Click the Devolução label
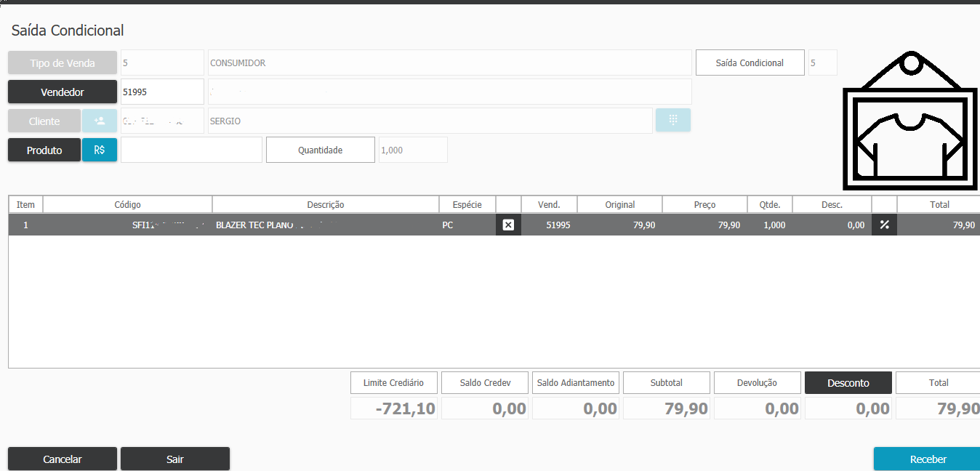This screenshot has height=471, width=980. pos(758,383)
